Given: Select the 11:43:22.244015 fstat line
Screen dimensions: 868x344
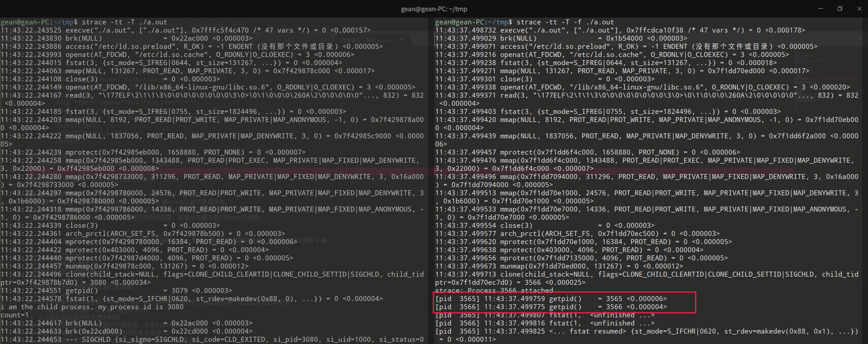Looking at the screenshot, I should coord(171,63).
